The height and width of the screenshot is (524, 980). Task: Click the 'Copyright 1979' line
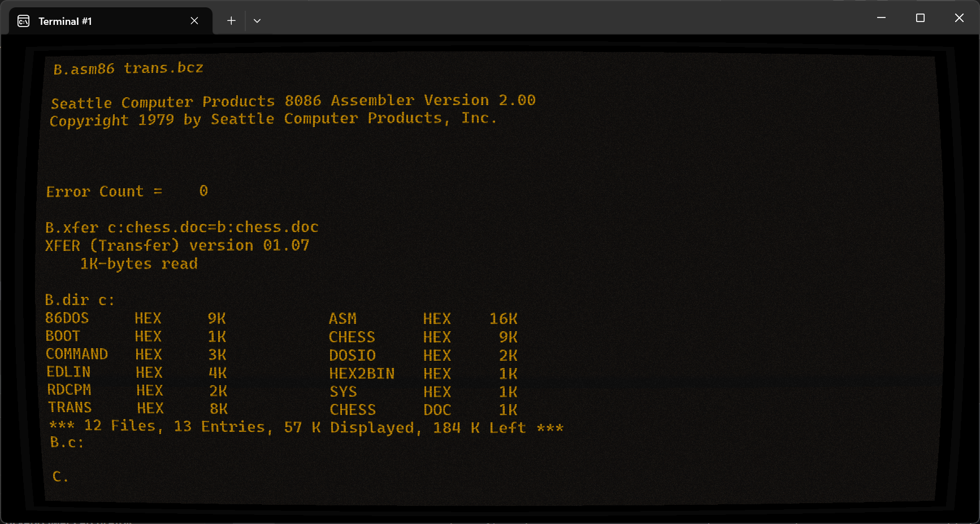273,120
